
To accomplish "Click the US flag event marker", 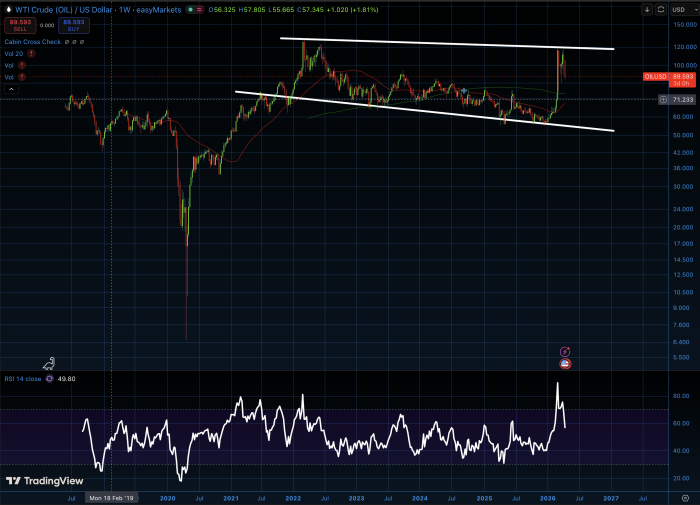I will pos(565,364).
